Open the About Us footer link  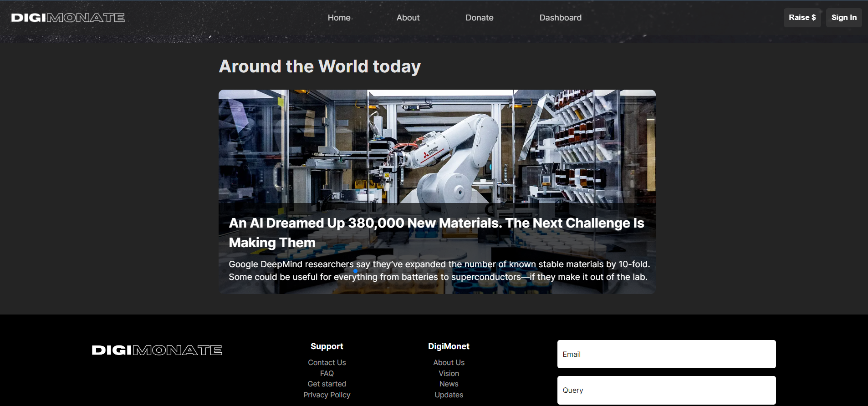449,362
